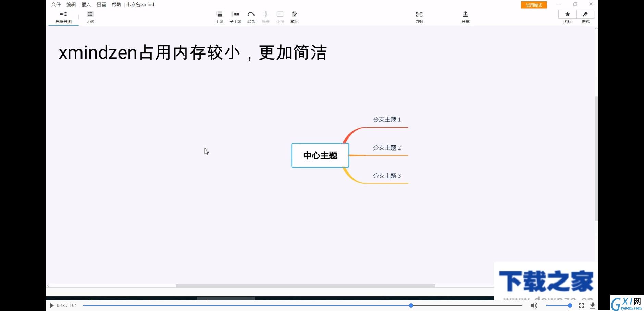Click the 概要 summary tool
644x311 pixels.
click(265, 17)
